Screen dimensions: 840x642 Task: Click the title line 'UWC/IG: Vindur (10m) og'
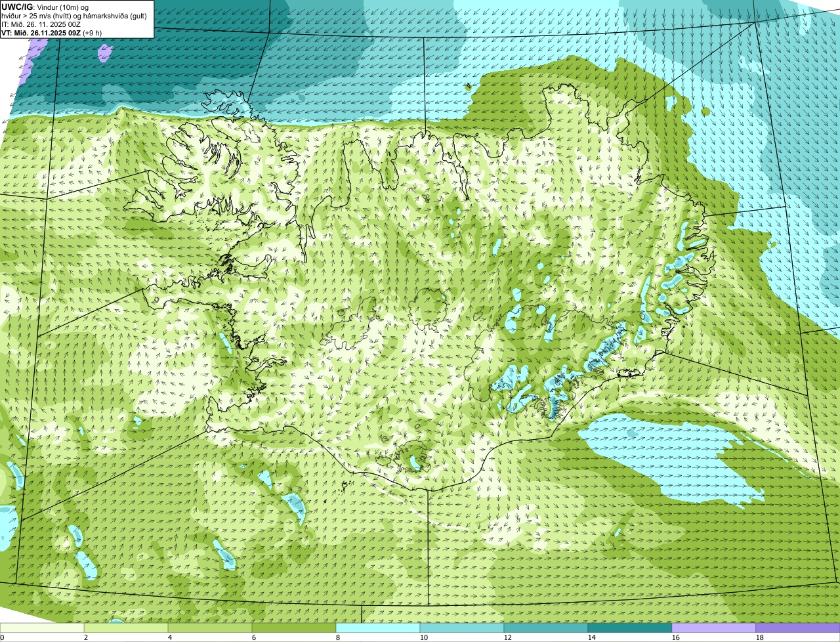(x=45, y=7)
